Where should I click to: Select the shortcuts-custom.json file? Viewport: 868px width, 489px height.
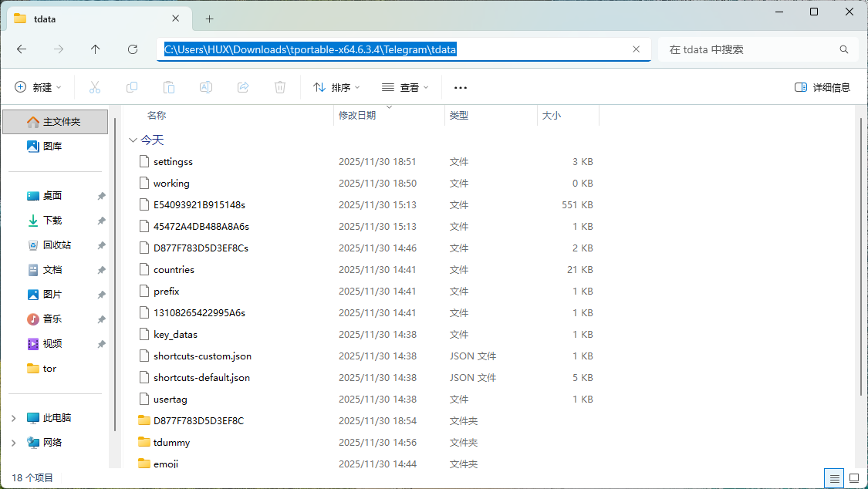pos(202,356)
